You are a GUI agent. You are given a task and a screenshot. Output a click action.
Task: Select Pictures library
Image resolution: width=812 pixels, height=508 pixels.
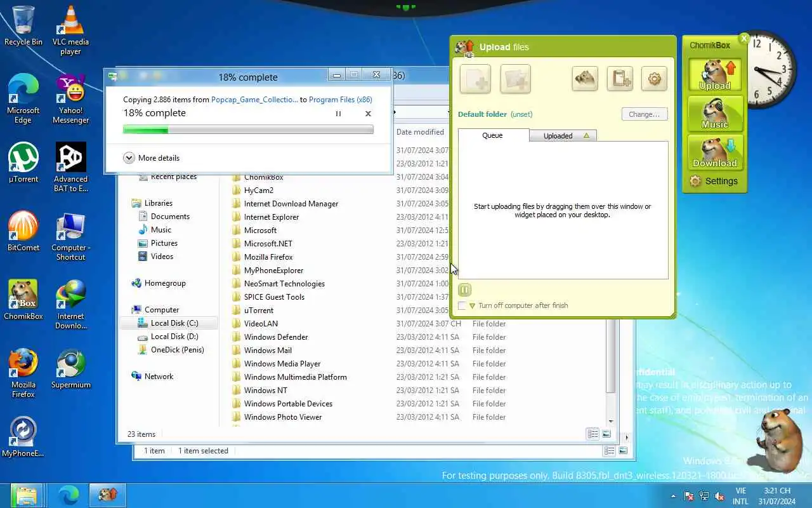pyautogui.click(x=157, y=243)
